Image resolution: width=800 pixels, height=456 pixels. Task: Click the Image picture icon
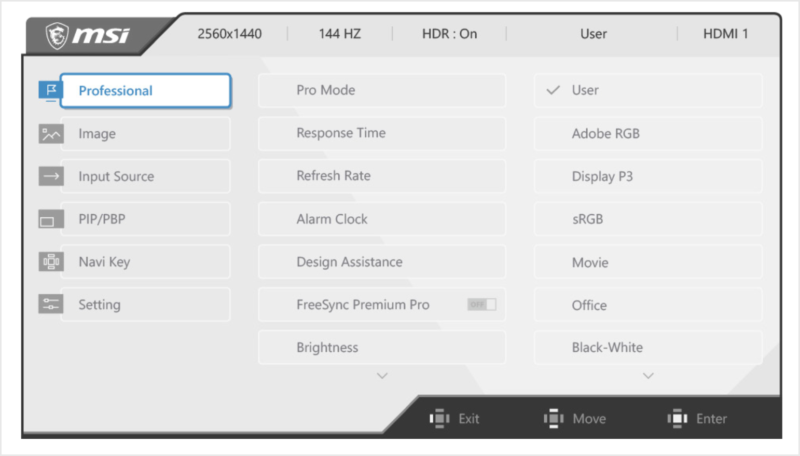tap(51, 134)
